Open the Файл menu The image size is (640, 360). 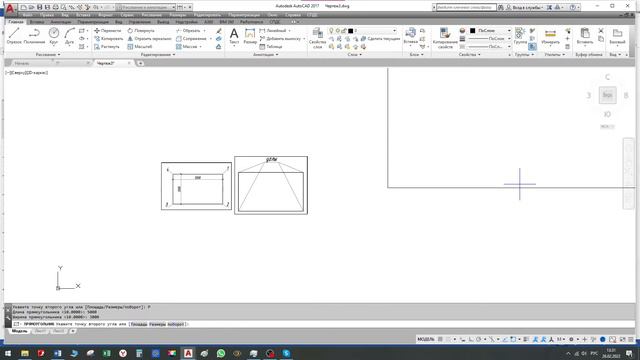(x=27, y=15)
